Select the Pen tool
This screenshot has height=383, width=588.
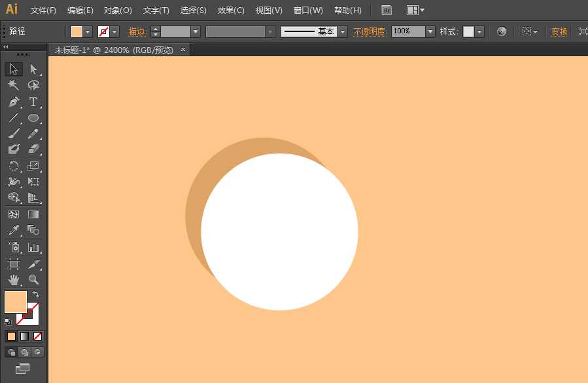coord(13,102)
